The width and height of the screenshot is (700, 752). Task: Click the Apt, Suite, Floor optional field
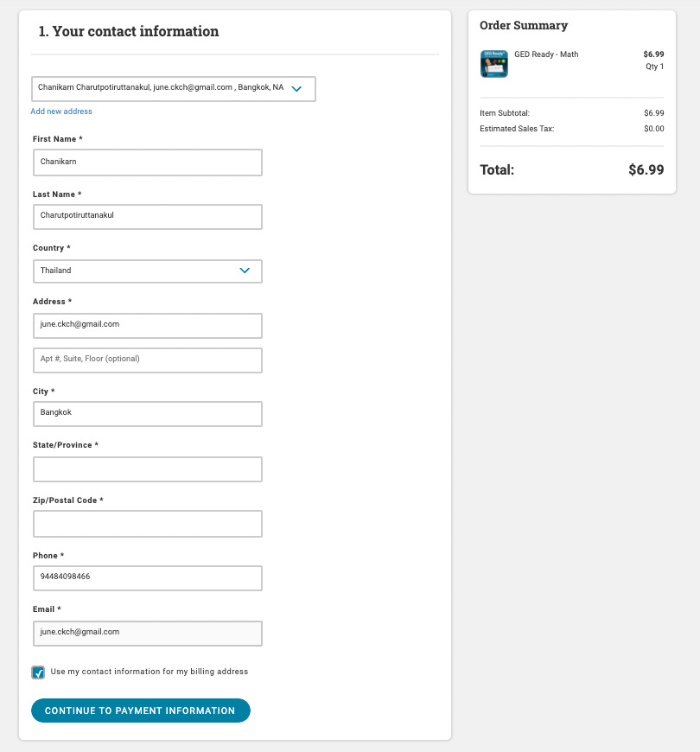(148, 360)
